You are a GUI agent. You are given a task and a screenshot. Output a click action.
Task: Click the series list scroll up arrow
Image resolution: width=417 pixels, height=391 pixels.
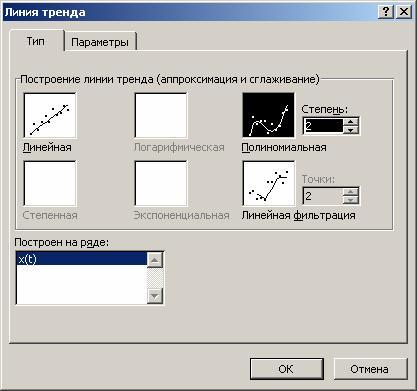[155, 260]
